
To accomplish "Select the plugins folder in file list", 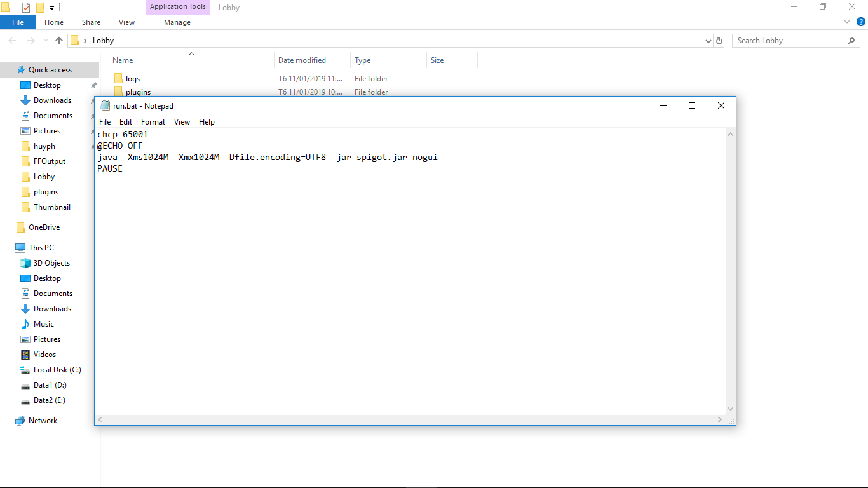I will pos(138,92).
